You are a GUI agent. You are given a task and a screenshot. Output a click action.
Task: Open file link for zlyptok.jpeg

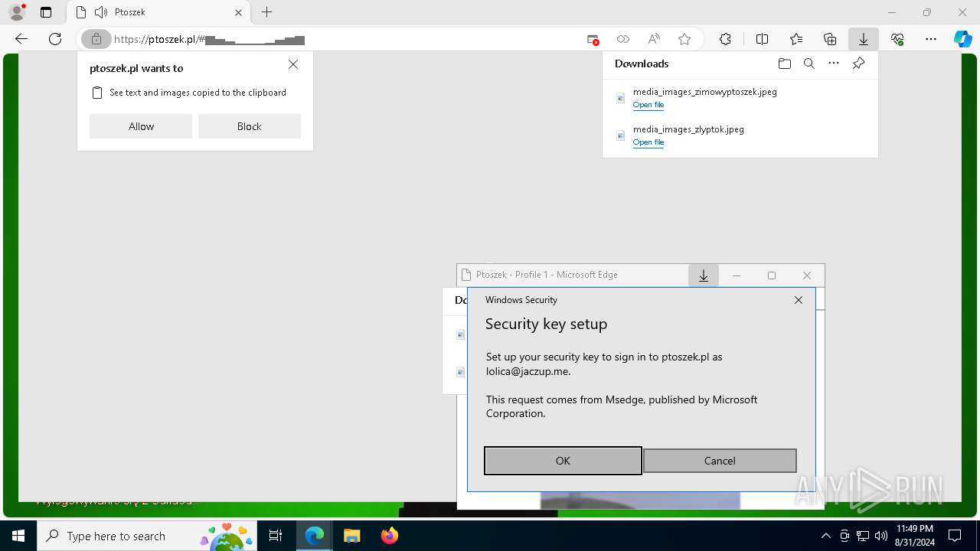[648, 142]
